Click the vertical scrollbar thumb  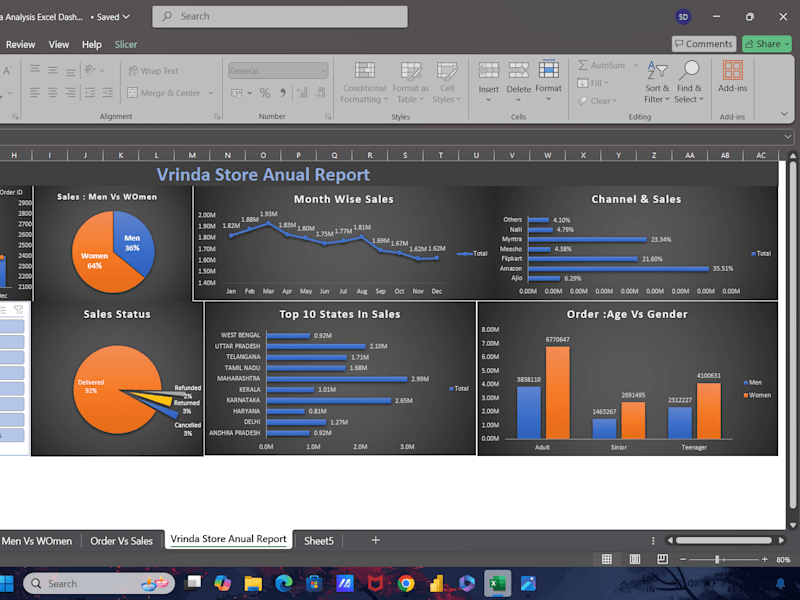[793, 334]
